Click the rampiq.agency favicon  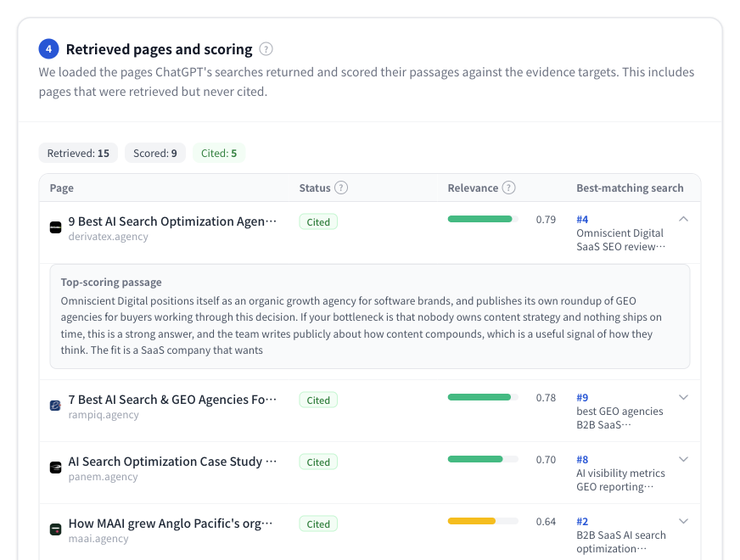pos(56,406)
